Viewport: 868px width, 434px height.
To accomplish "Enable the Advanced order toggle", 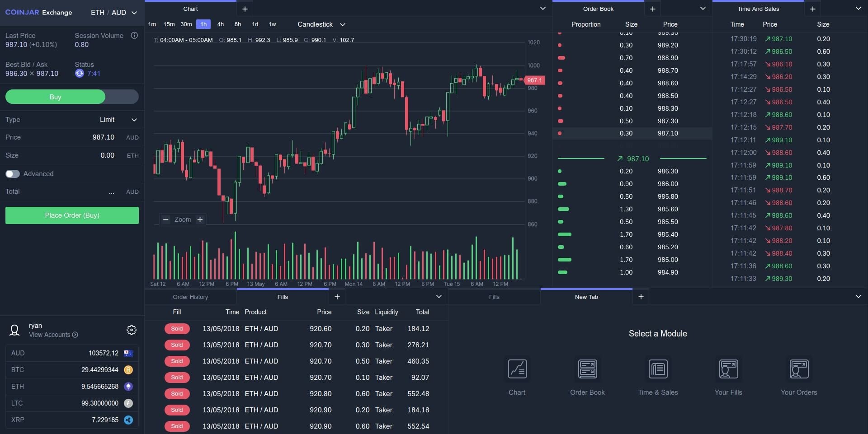I will 13,174.
